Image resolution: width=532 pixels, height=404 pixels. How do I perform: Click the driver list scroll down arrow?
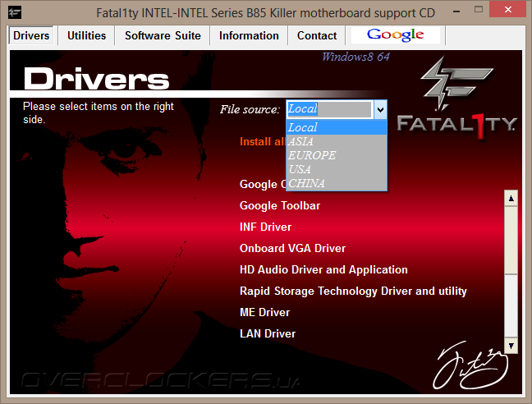[511, 346]
